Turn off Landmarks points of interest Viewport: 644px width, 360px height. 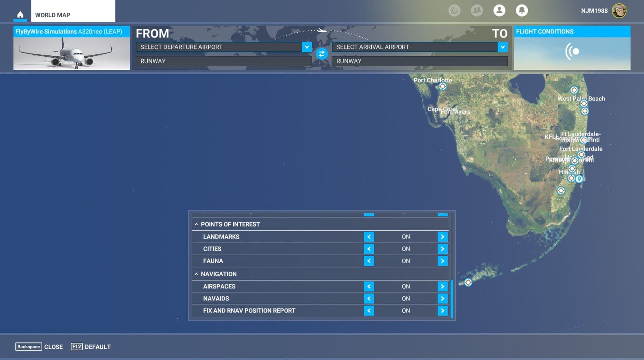tap(369, 237)
